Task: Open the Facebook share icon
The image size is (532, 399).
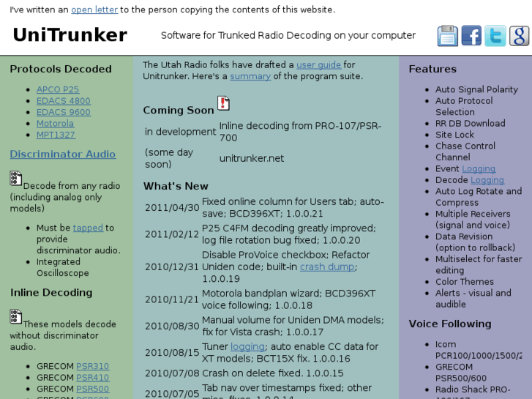Action: 471,36
